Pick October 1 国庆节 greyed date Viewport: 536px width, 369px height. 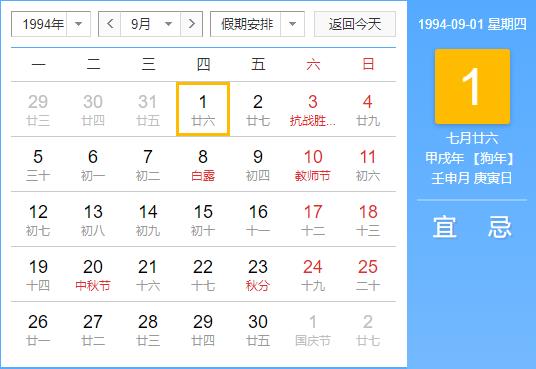pyautogui.click(x=313, y=329)
